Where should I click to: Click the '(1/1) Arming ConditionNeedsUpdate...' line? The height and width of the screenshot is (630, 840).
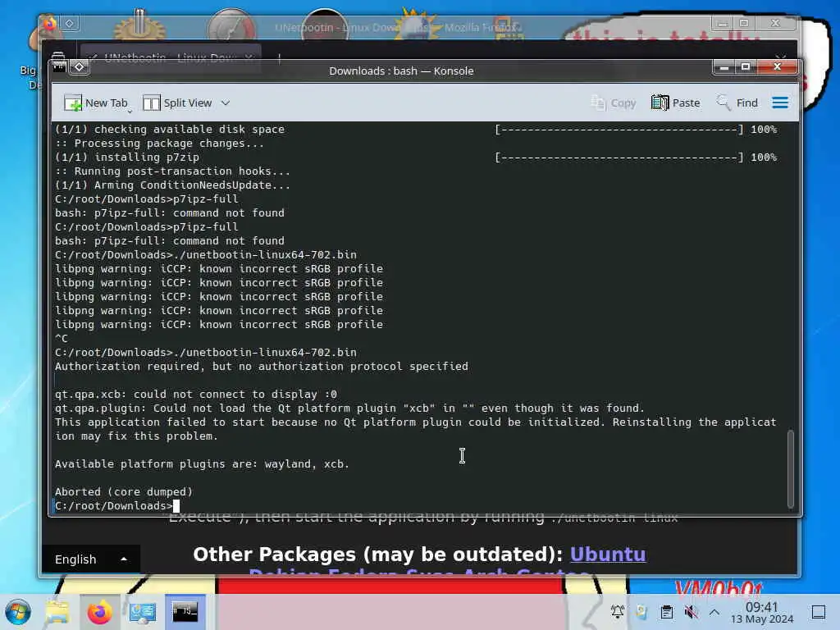click(x=172, y=185)
